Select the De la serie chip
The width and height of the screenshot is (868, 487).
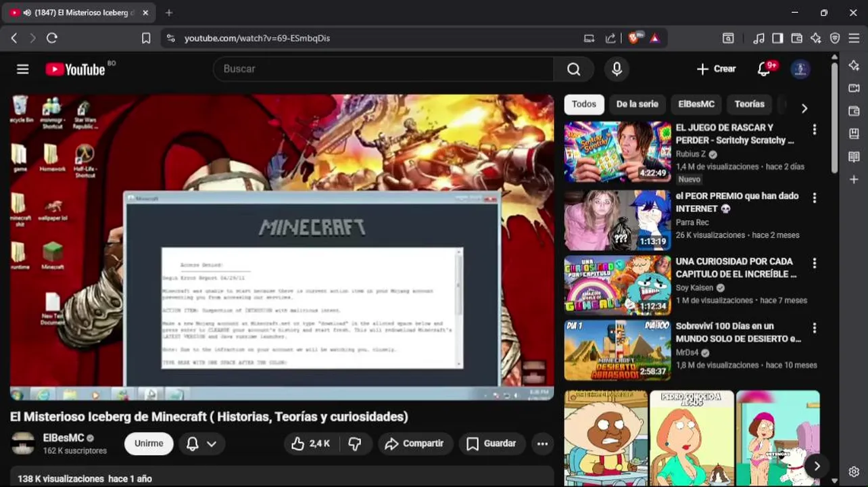pos(637,104)
